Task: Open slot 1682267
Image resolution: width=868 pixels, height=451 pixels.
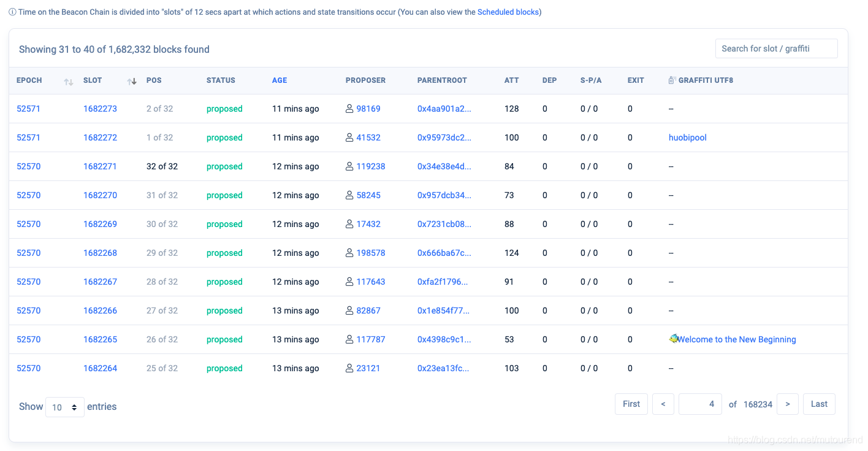Action: (x=100, y=282)
